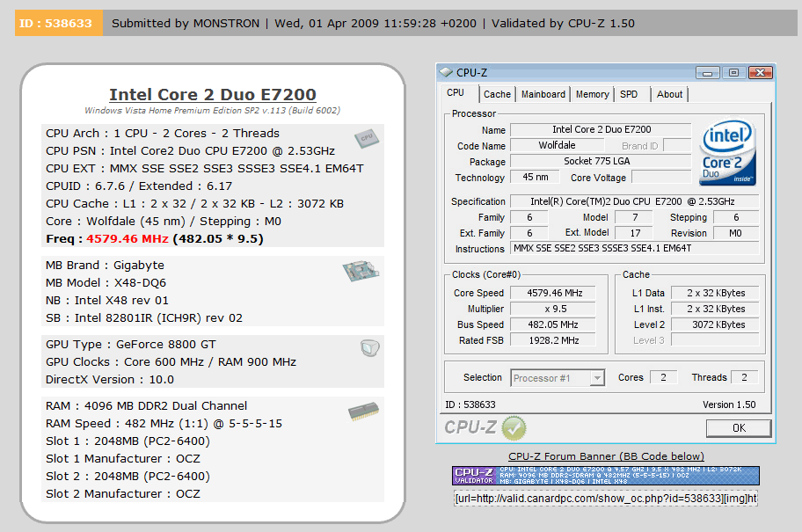Image resolution: width=802 pixels, height=532 pixels.
Task: Click the motherboard icon beside MB Brand
Action: click(361, 271)
